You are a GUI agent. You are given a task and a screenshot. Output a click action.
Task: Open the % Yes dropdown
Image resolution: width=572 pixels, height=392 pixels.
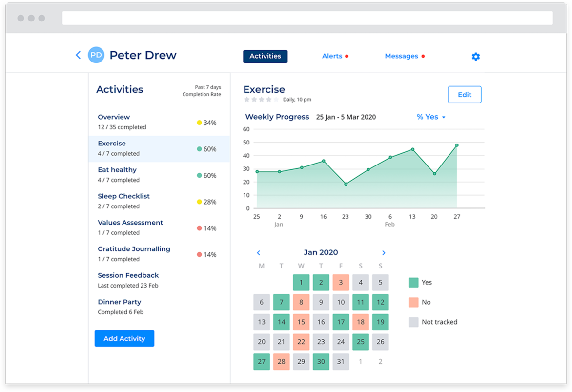pyautogui.click(x=430, y=117)
